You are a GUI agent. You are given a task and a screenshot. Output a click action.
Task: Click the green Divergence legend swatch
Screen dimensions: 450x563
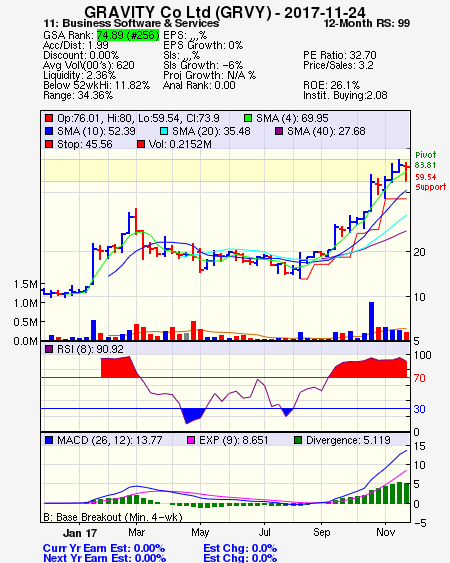pos(298,440)
